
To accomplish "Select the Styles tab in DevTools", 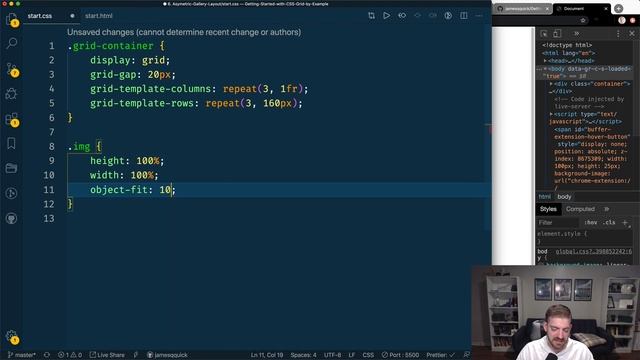I will coord(548,209).
